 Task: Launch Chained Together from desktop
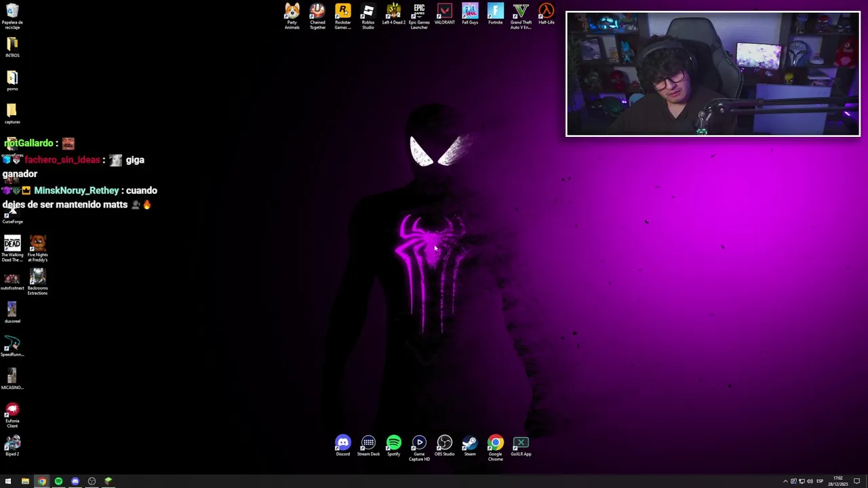click(317, 16)
